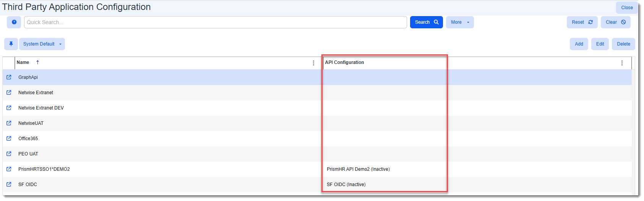Open the Name column options menu
644x201 pixels.
tap(313, 63)
